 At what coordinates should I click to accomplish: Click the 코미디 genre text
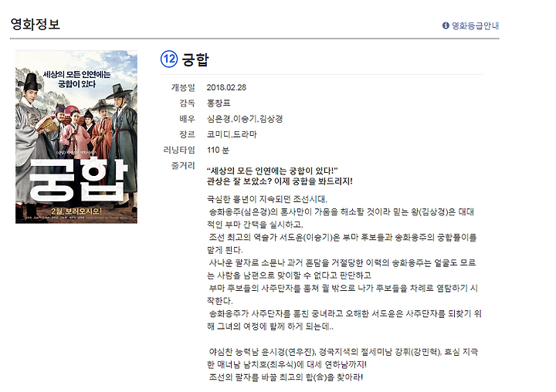point(219,134)
